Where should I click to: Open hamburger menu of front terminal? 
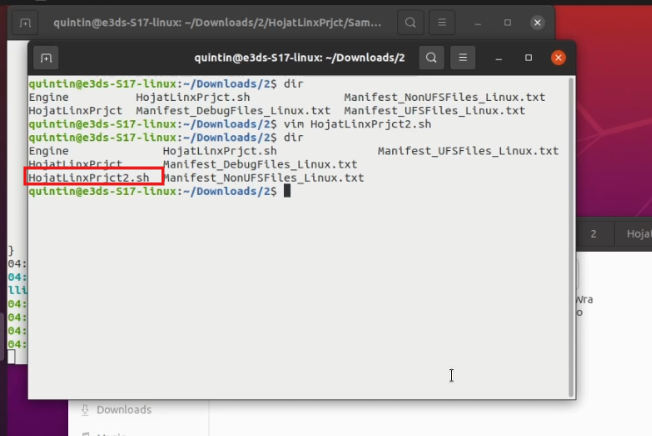(465, 58)
